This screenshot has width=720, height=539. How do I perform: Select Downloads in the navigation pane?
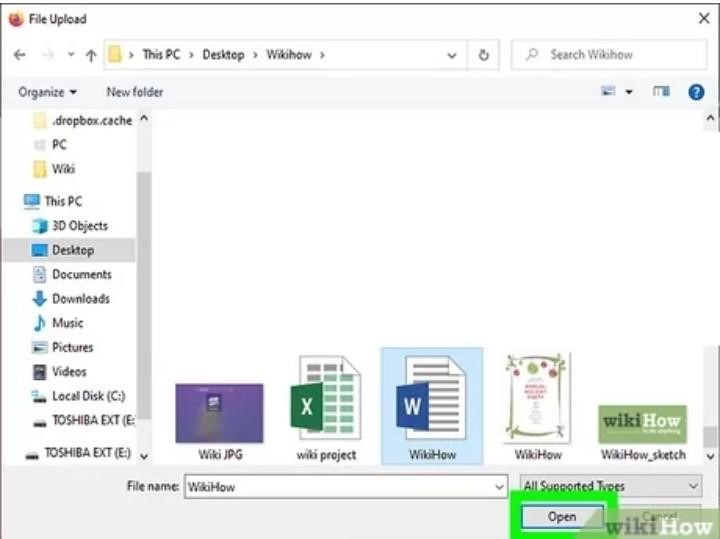pos(80,298)
